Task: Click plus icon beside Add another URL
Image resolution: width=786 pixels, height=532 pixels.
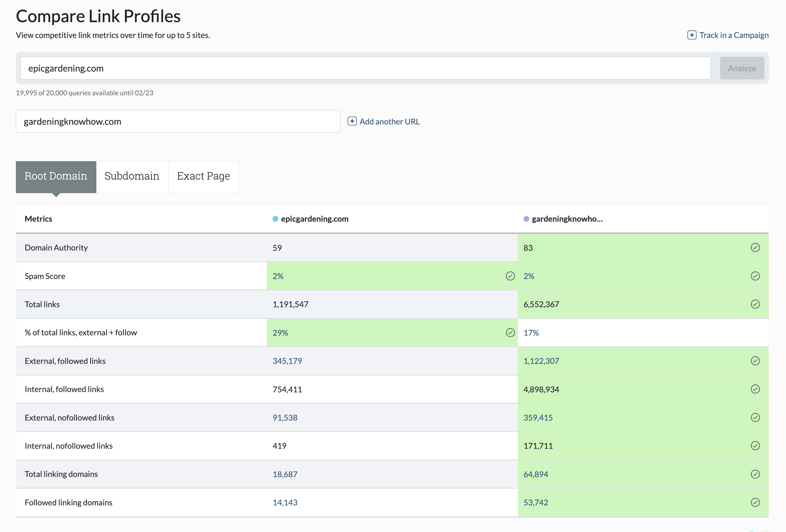Action: (x=352, y=121)
